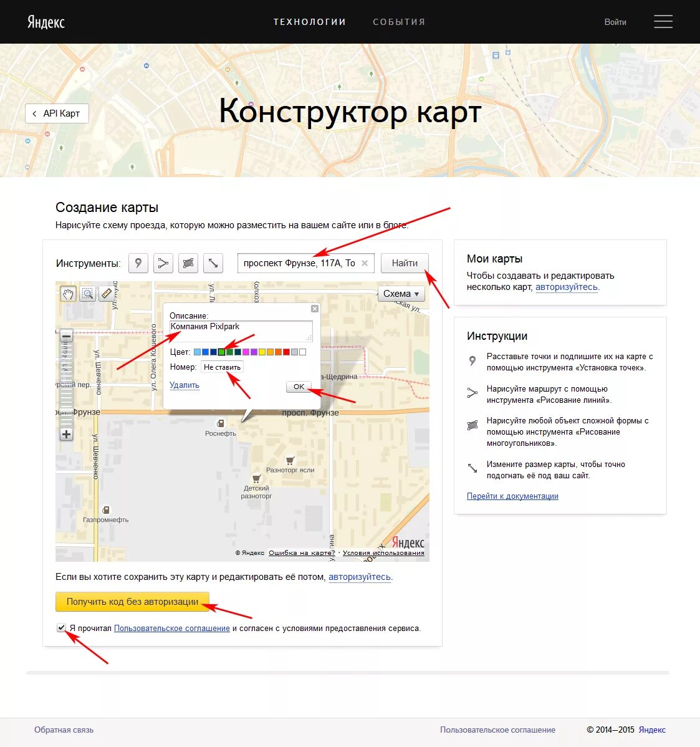Image resolution: width=700 pixels, height=747 pixels.
Task: Pick the purple color swatch
Action: [x=254, y=352]
